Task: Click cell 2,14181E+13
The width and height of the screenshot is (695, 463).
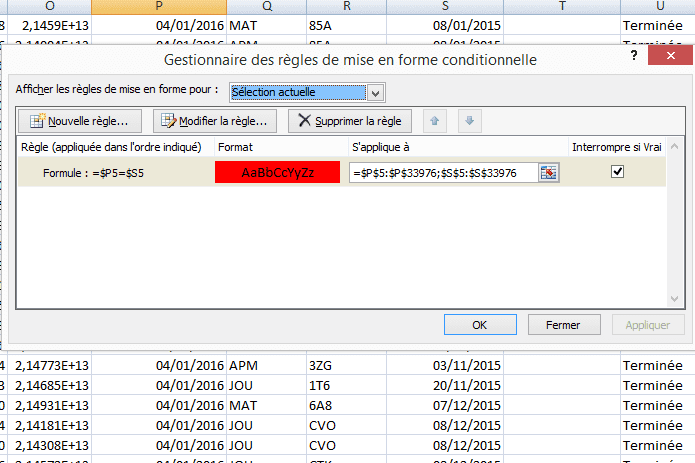Action: [50, 425]
